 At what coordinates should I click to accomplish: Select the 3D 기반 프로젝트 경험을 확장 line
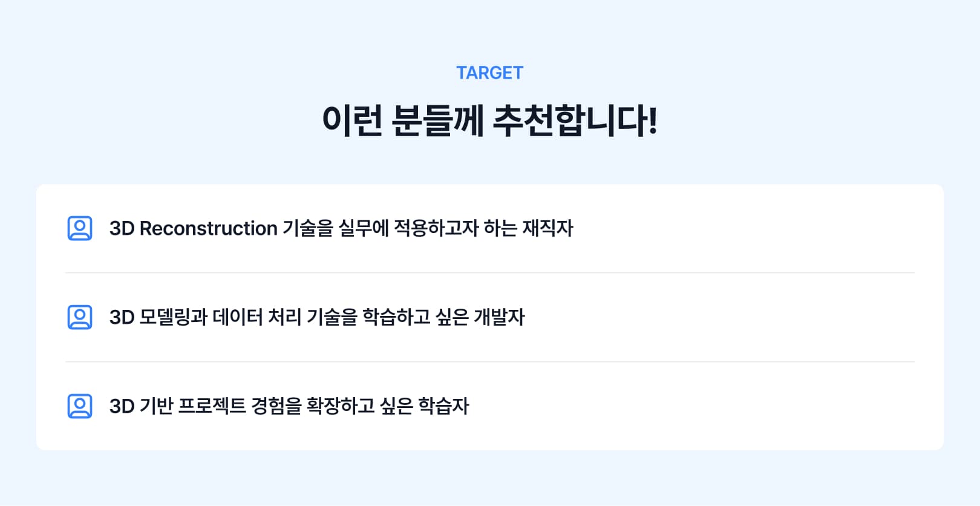click(289, 406)
